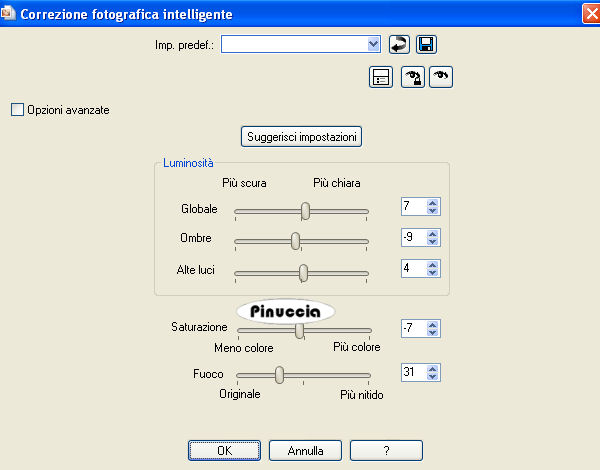Click the Fuoco sharpness slider handle

(280, 374)
